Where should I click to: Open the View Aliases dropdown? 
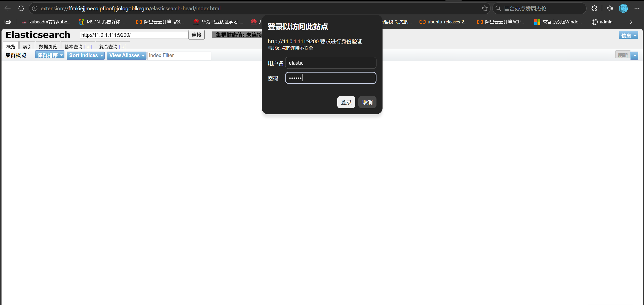pyautogui.click(x=127, y=55)
